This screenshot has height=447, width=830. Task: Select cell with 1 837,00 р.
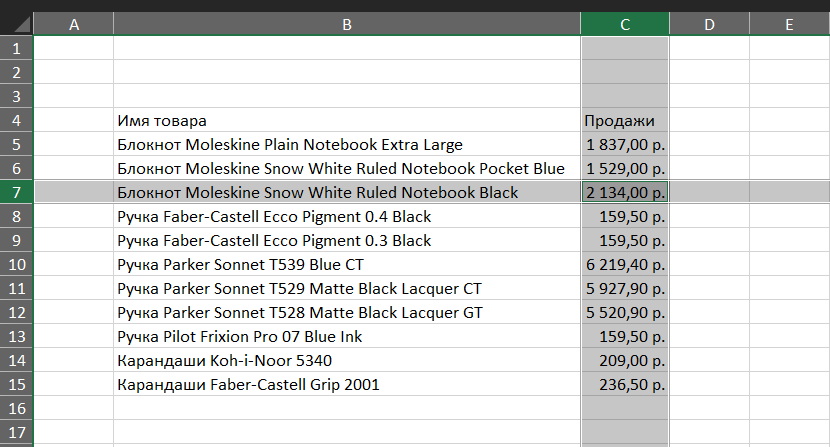[625, 144]
